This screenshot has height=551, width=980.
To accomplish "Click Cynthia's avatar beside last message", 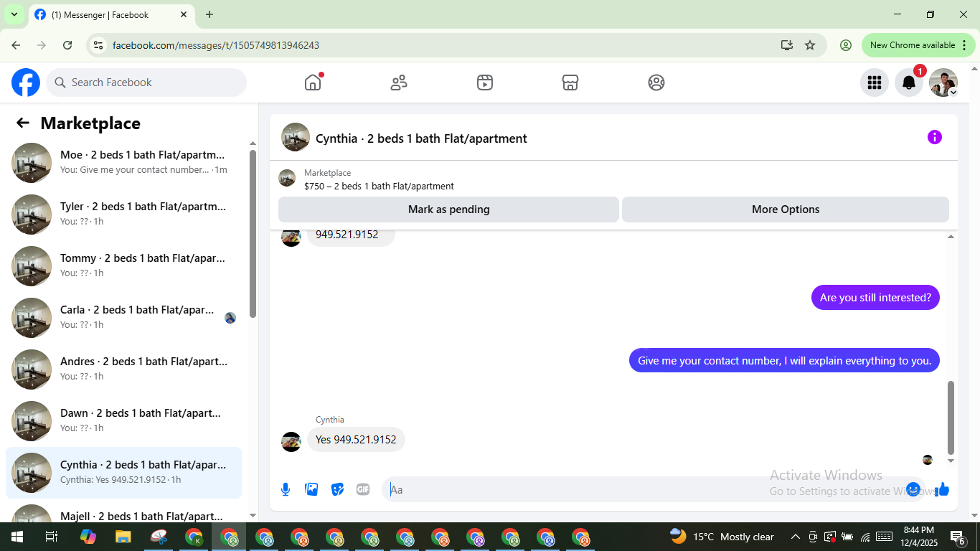I will click(x=291, y=442).
